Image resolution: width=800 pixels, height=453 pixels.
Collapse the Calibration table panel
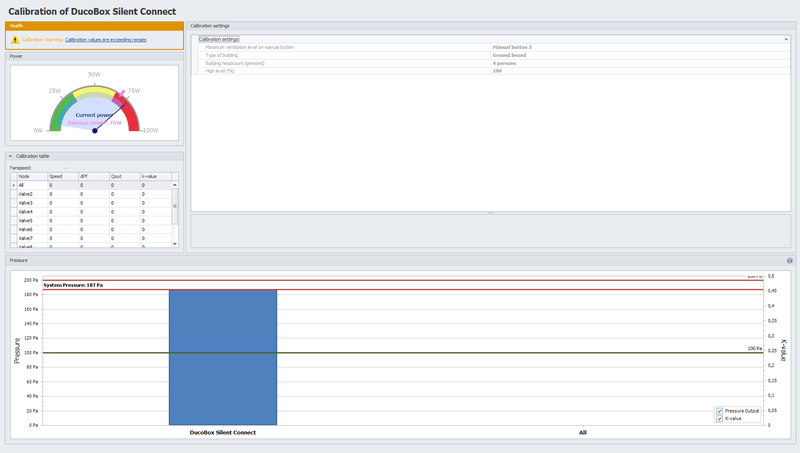tap(10, 156)
